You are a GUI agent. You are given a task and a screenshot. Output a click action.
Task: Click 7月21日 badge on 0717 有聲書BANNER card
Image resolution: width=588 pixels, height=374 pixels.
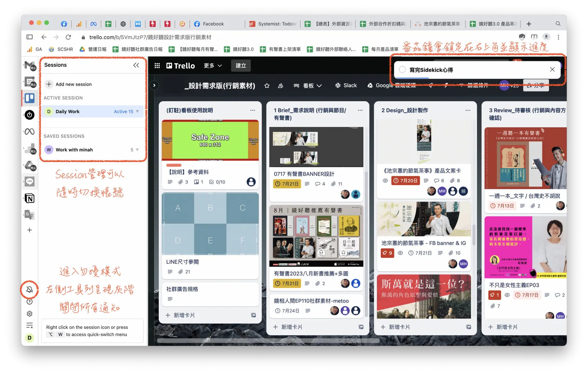pyautogui.click(x=287, y=184)
